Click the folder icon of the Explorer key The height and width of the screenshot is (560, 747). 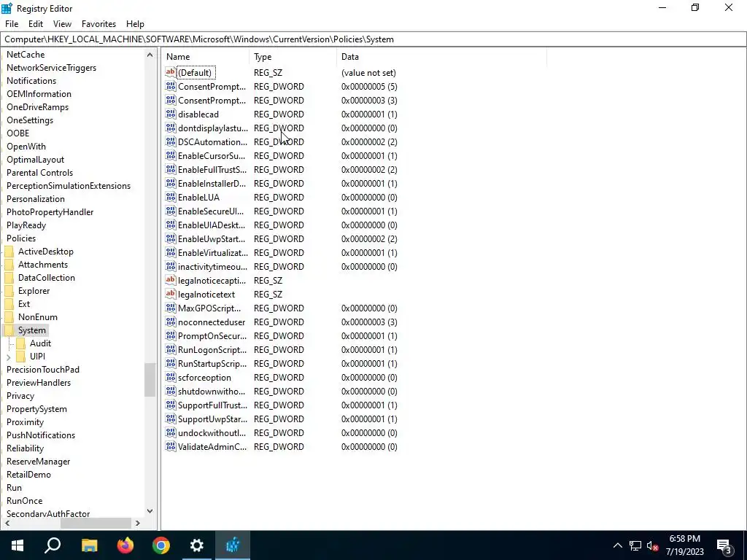[x=9, y=290]
